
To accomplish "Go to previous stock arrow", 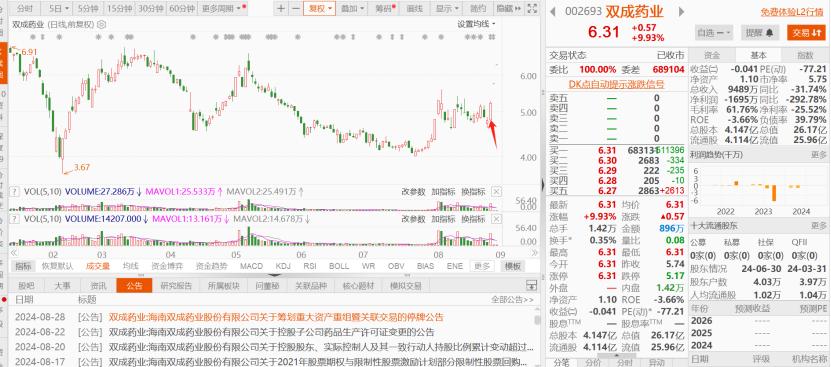I will [553, 12].
